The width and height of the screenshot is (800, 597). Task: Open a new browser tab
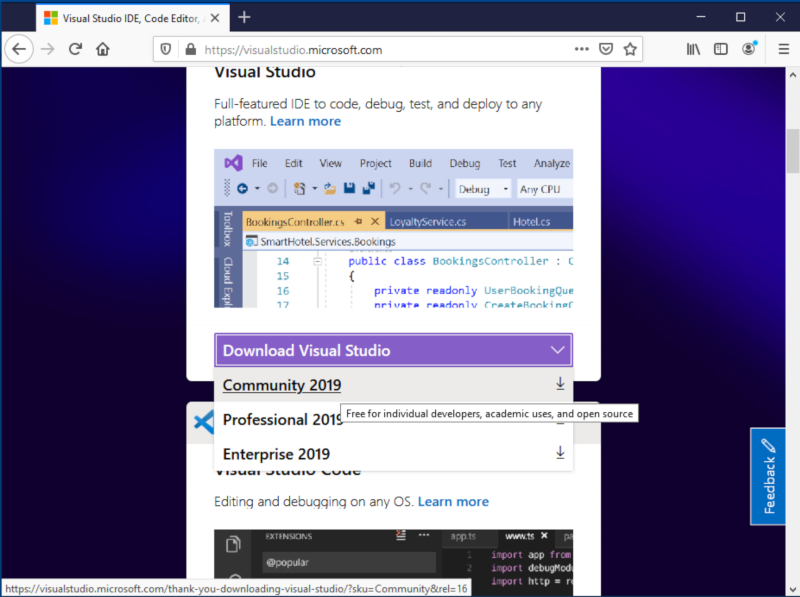click(x=244, y=17)
